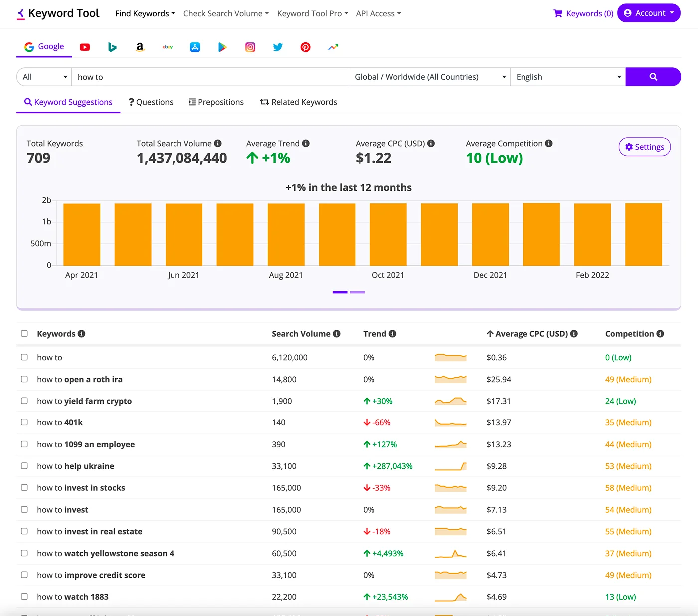This screenshot has width=698, height=616.
Task: Check the select-all keywords checkbox
Action: coord(24,333)
